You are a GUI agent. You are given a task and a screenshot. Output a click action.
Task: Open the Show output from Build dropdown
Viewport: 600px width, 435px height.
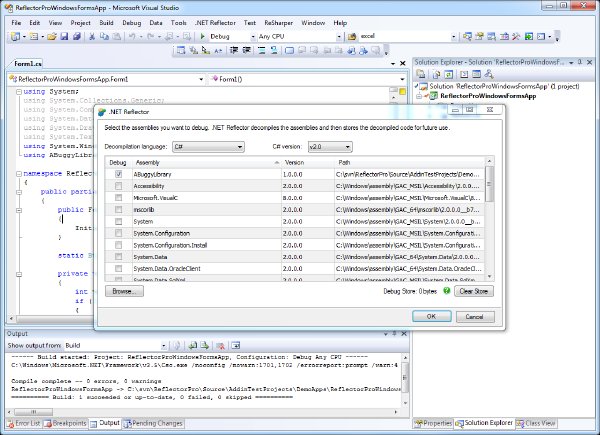(115, 345)
